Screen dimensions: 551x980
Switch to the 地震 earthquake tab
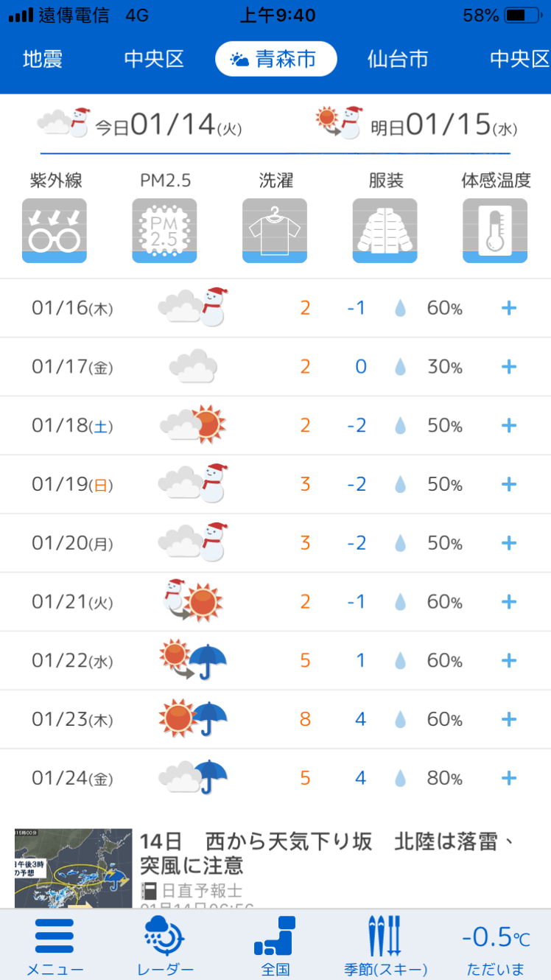coord(43,60)
